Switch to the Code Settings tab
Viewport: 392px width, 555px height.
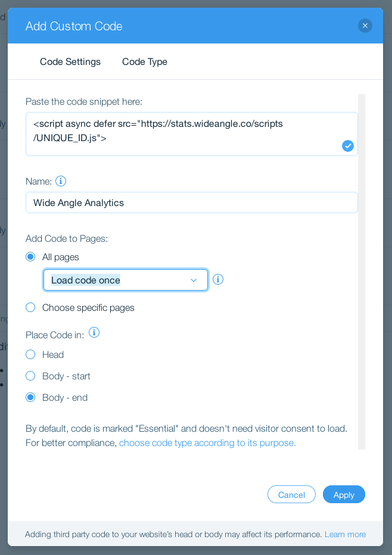coord(70,61)
